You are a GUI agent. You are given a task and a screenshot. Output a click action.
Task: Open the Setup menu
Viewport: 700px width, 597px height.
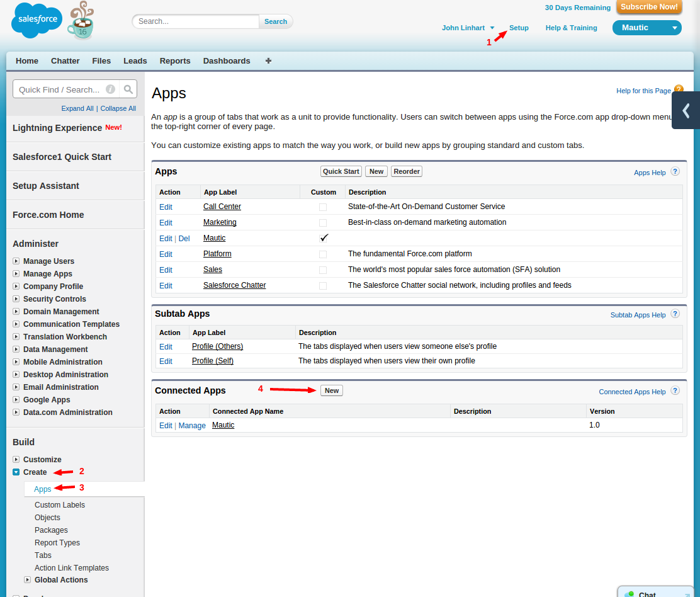tap(519, 28)
